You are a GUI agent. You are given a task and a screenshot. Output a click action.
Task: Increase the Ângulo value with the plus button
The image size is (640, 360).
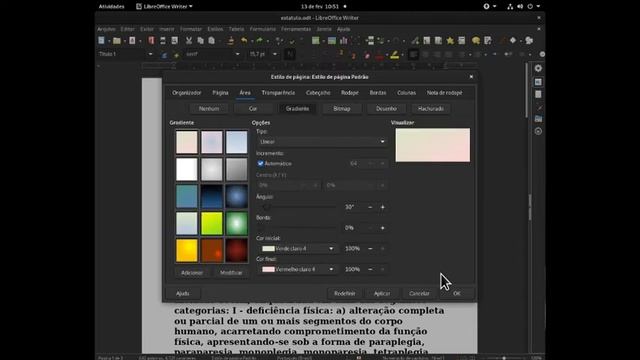click(x=382, y=207)
